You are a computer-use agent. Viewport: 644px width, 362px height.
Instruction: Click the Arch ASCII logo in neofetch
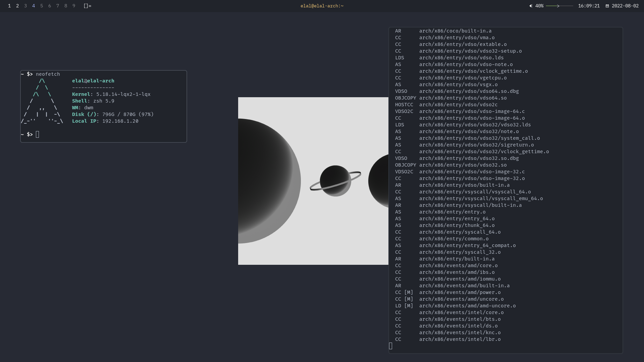pos(42,101)
